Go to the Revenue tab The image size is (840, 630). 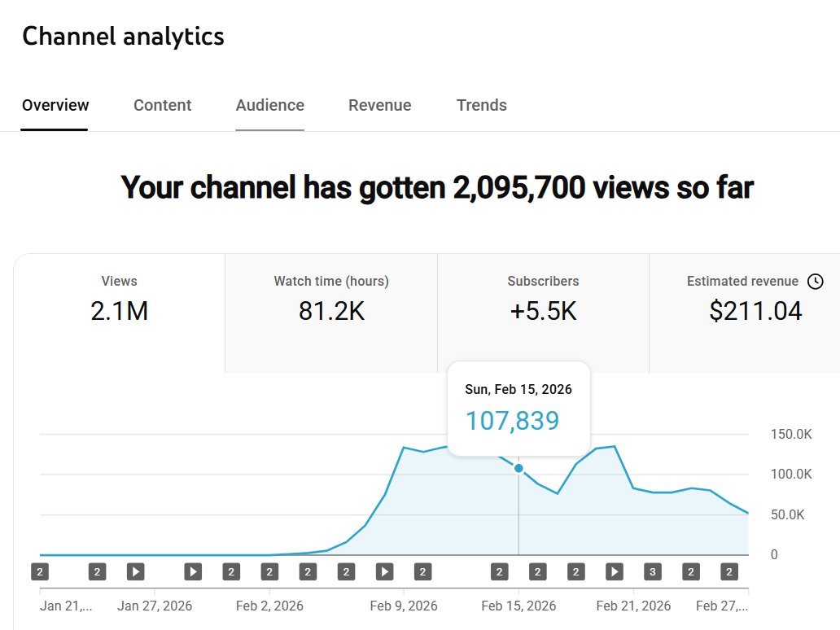point(379,105)
